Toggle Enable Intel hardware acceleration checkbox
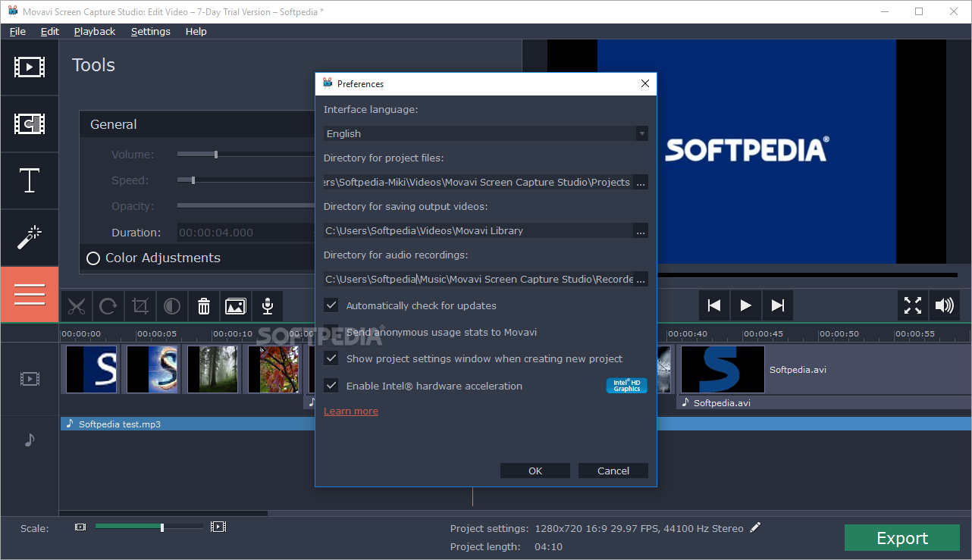Screen dimensions: 972x560 click(331, 386)
